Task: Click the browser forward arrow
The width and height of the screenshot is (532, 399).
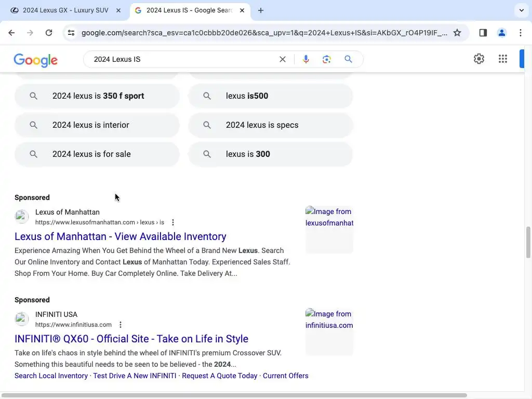Action: tap(30, 33)
